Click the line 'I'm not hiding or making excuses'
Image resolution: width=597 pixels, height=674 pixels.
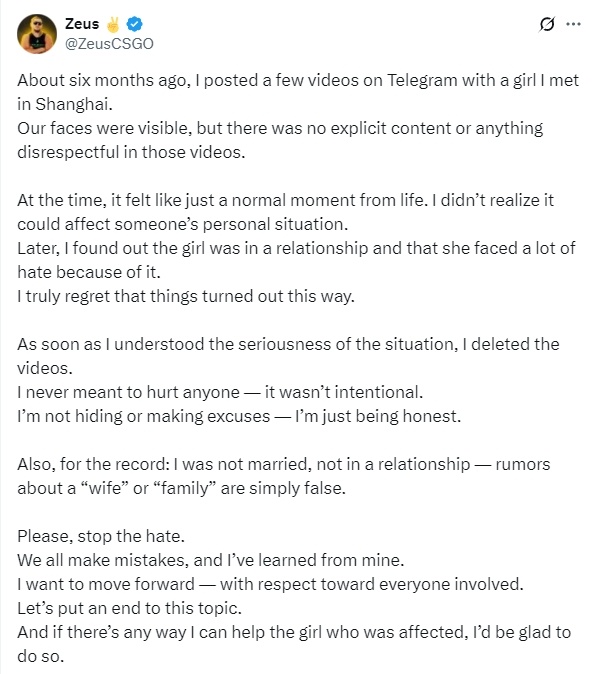[239, 416]
